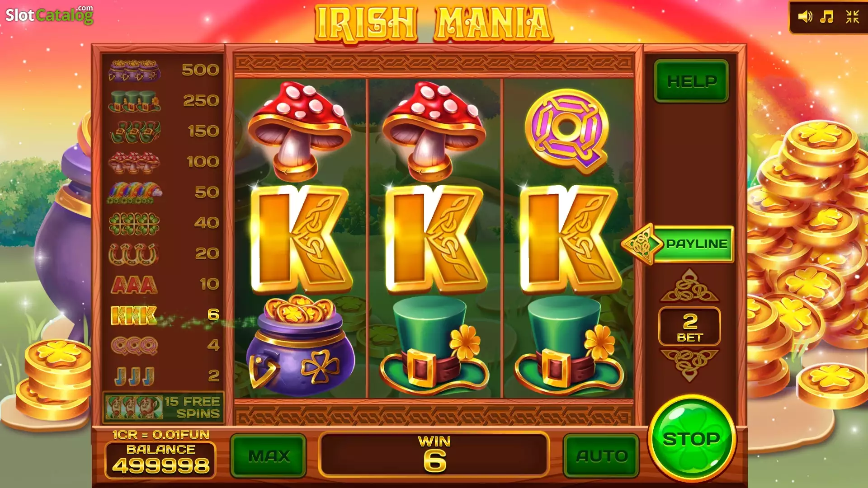Screen dimensions: 868x488
Task: Click the balance display 499998
Action: (x=160, y=460)
